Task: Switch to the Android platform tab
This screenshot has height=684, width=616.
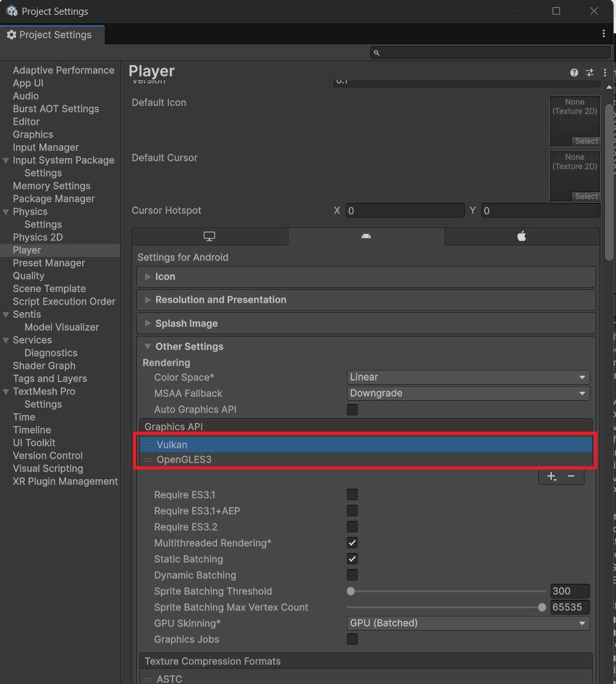Action: tap(366, 236)
